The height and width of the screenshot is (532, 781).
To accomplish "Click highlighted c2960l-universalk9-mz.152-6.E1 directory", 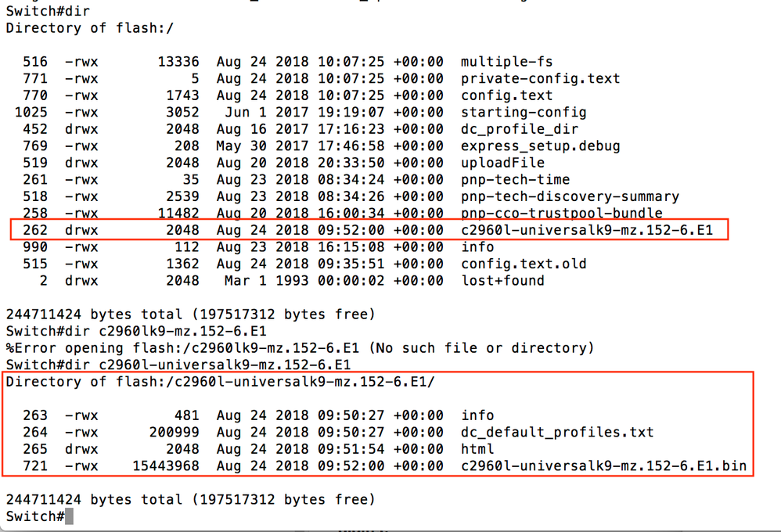I will coord(587,230).
